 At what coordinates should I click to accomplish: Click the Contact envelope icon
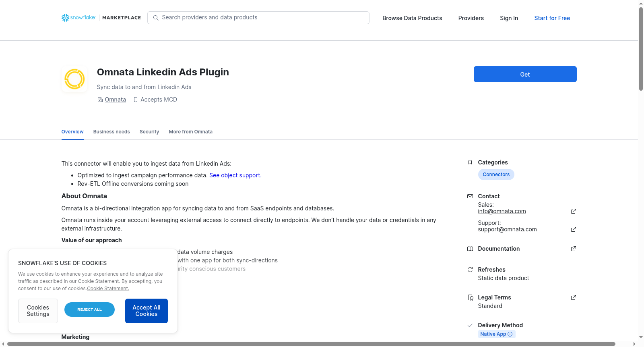(470, 196)
